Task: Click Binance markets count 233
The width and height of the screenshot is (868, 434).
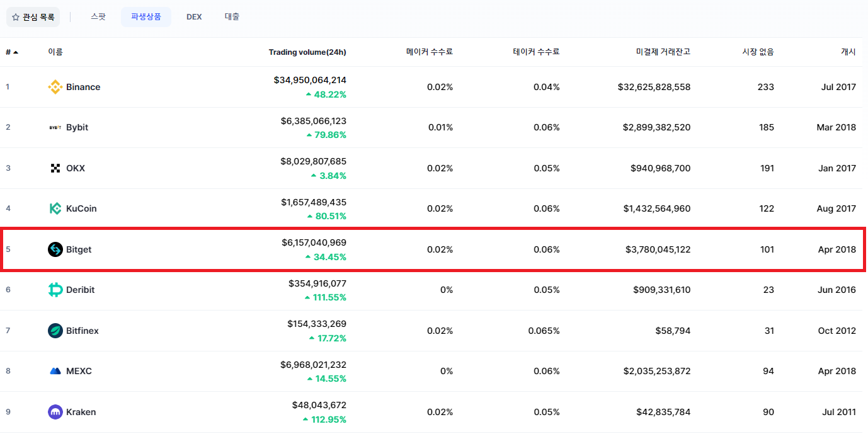Action: tap(766, 87)
